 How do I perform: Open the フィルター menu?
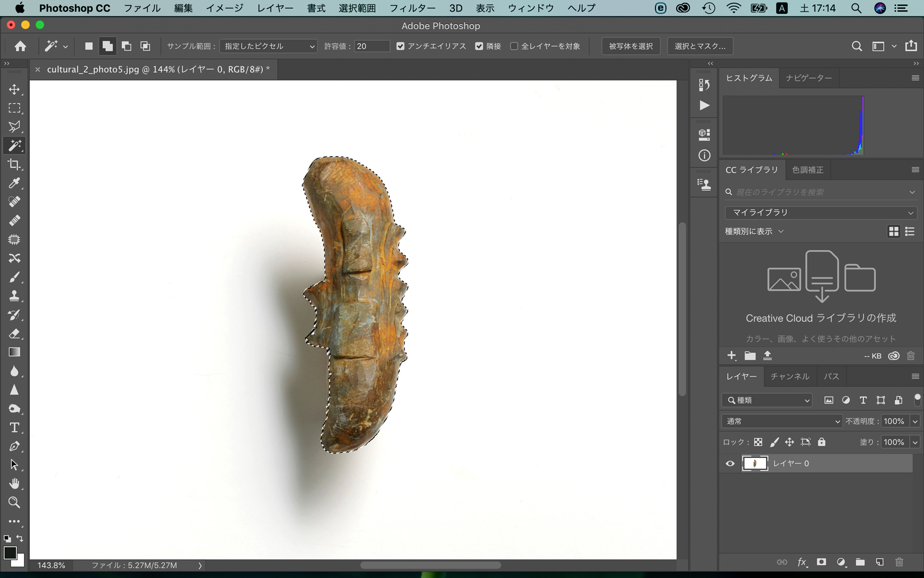412,8
